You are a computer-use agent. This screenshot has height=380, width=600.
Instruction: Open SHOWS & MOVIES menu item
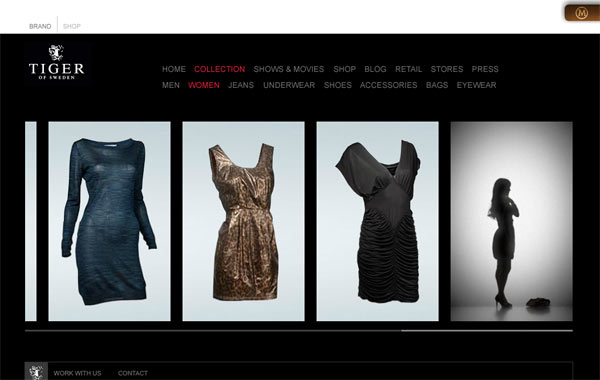pyautogui.click(x=289, y=69)
